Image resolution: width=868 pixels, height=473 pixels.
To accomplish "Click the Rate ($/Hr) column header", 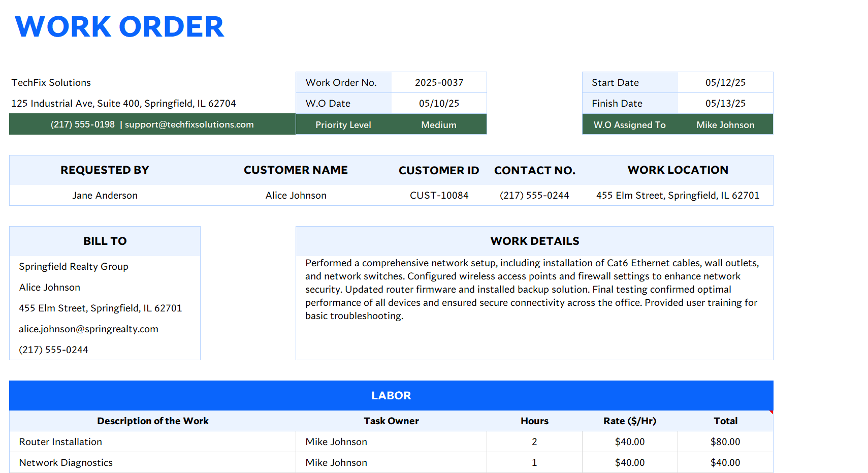I will point(630,421).
